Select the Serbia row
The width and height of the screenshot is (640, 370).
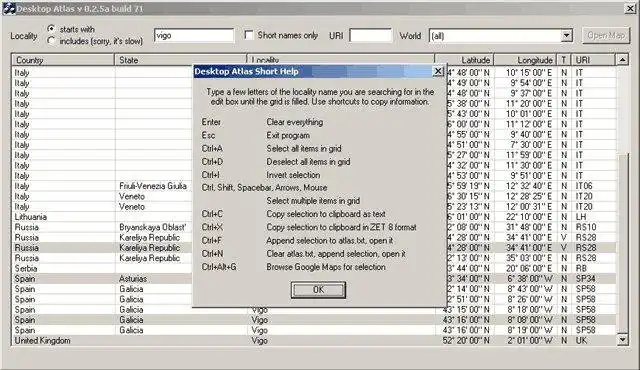pos(313,268)
